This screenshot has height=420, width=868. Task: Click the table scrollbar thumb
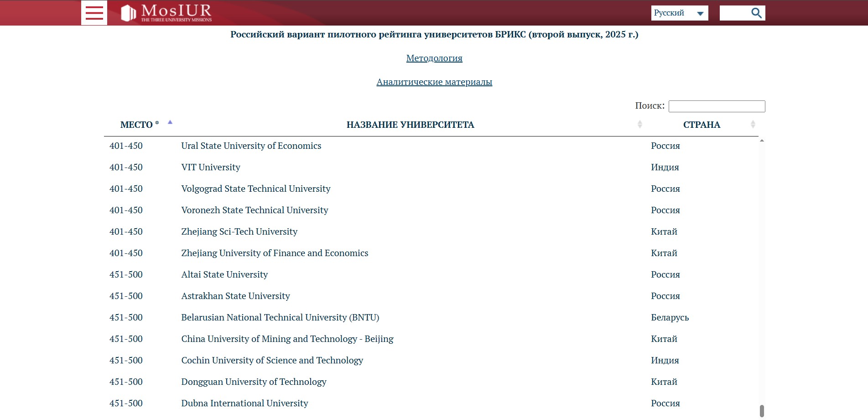pyautogui.click(x=762, y=411)
